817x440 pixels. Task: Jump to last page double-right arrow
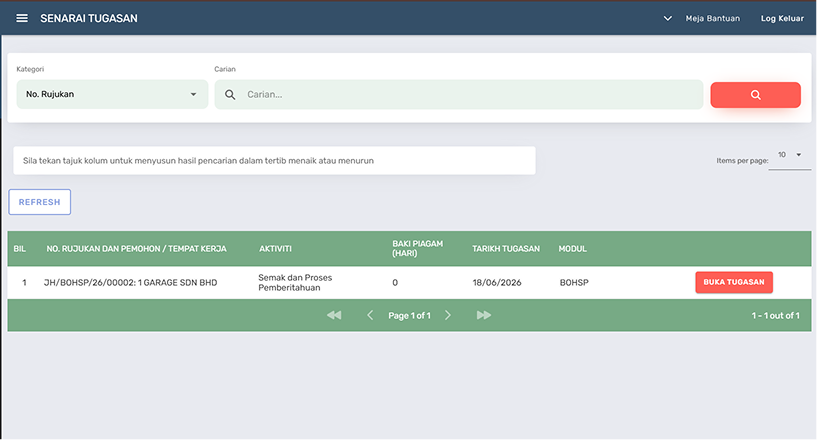[484, 315]
